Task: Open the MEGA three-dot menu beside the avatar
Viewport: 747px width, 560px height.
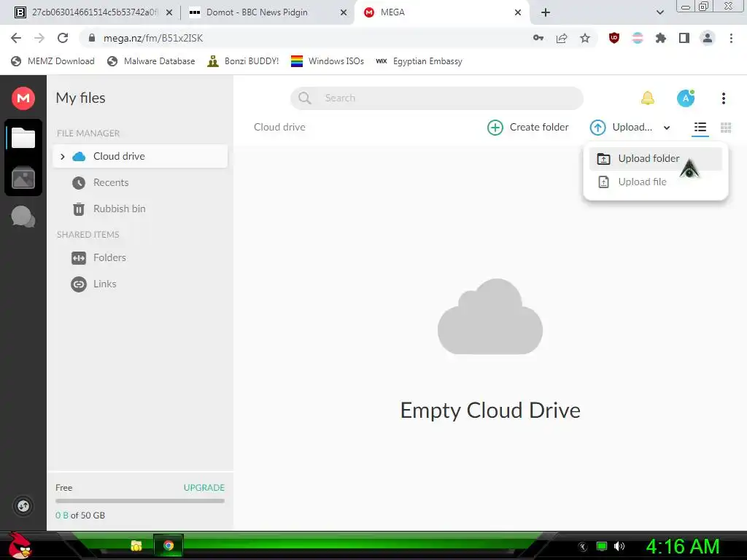Action: tap(723, 98)
